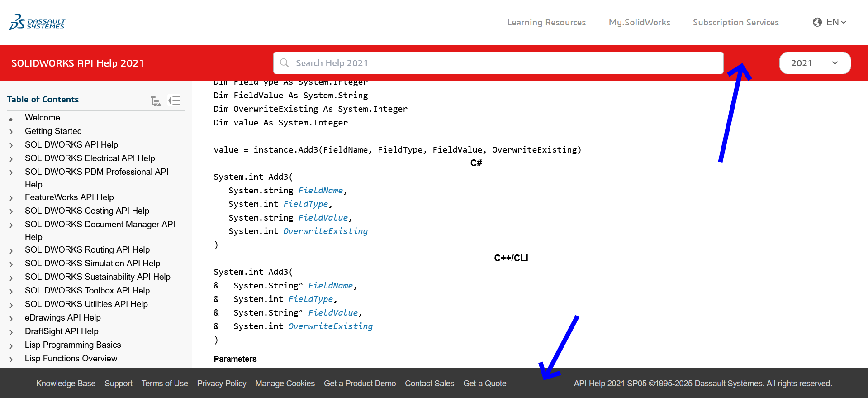Click Get a Quote in footer
Image resolution: width=868 pixels, height=398 pixels.
484,384
